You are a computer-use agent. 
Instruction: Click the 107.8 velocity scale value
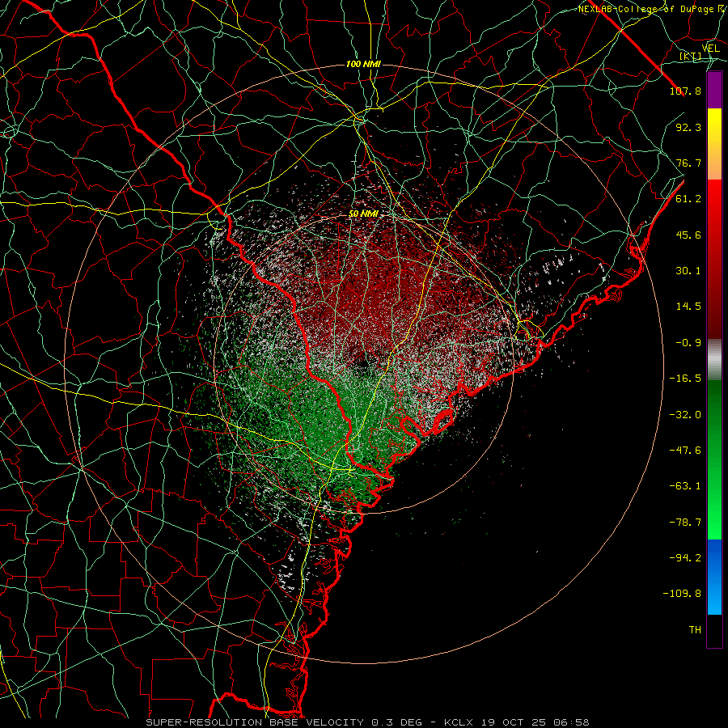tap(685, 91)
